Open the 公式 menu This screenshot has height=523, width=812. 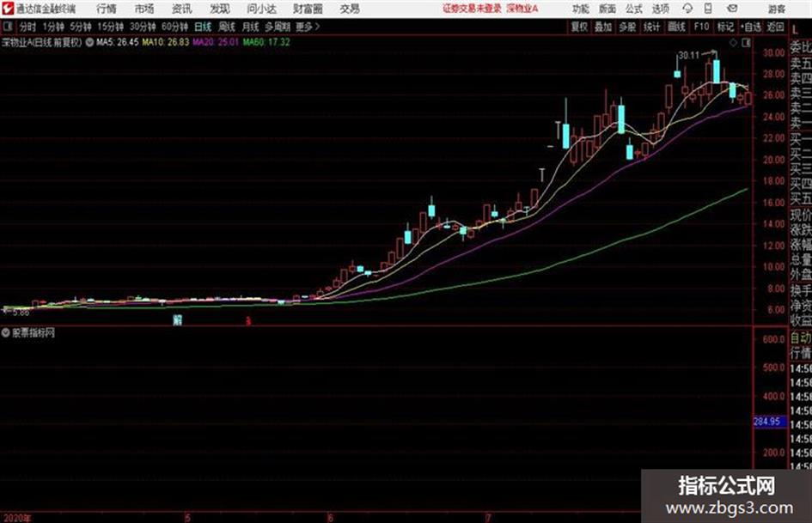click(634, 9)
